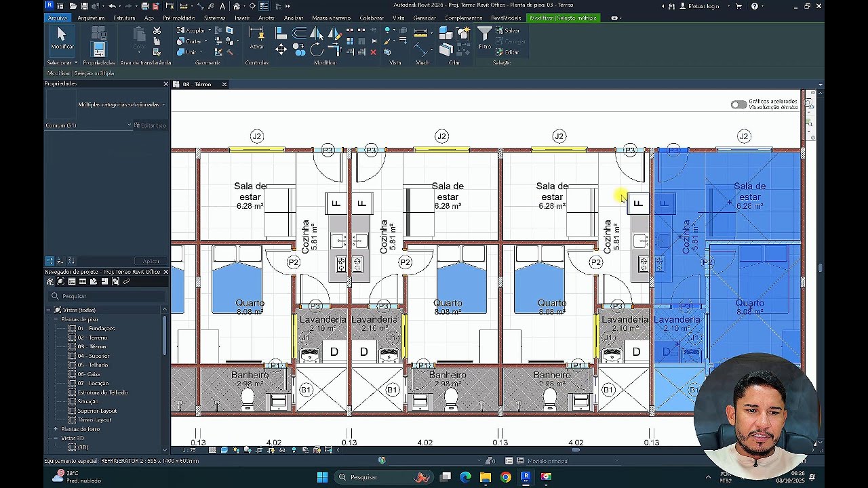Screen dimensions: 868x488
Task: Select the 03 - Térreo view tab
Action: pos(197,84)
